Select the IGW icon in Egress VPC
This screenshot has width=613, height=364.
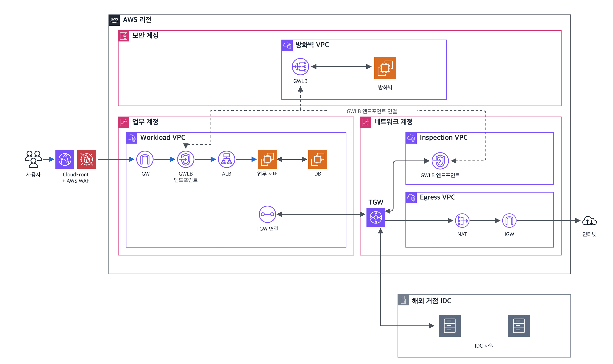(x=509, y=220)
